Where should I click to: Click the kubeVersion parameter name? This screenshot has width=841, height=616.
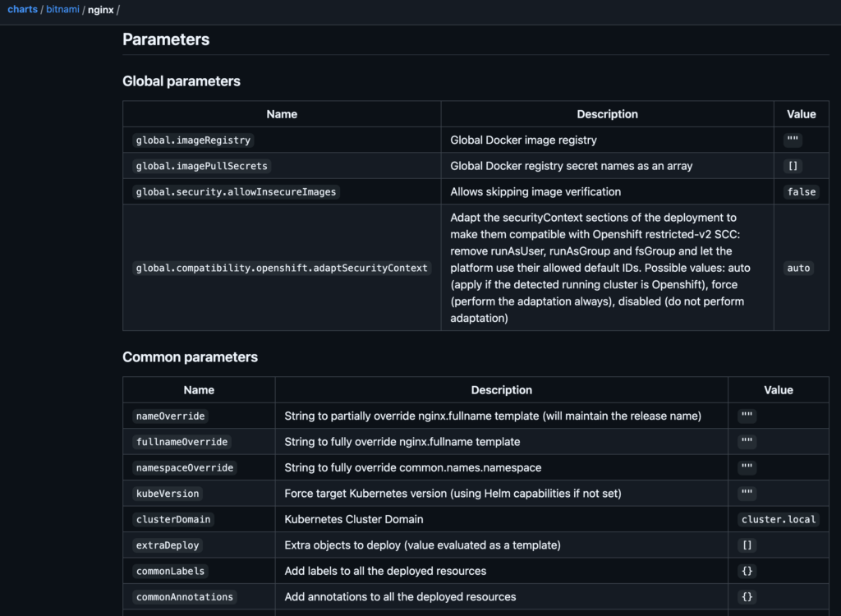click(168, 493)
